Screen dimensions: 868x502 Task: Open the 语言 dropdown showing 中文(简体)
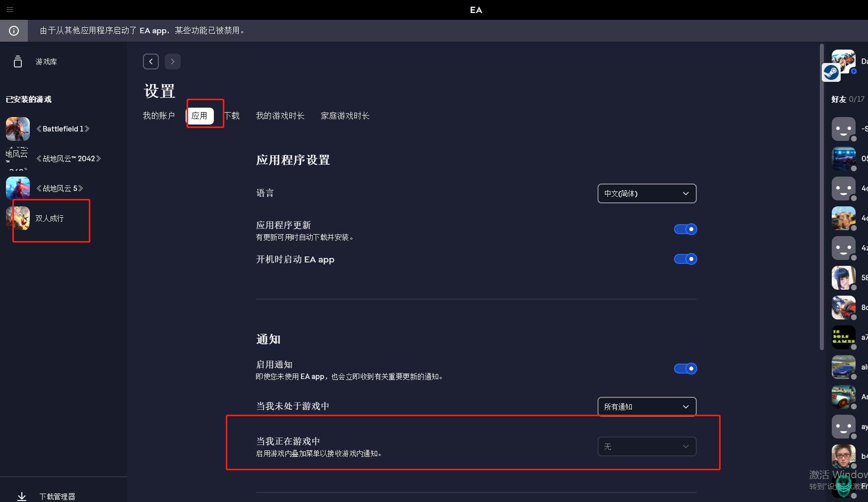pyautogui.click(x=647, y=193)
